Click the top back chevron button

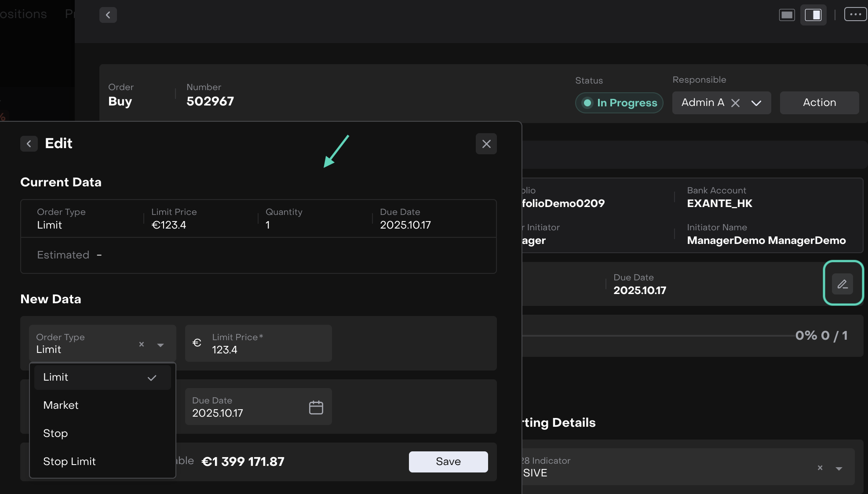point(108,15)
